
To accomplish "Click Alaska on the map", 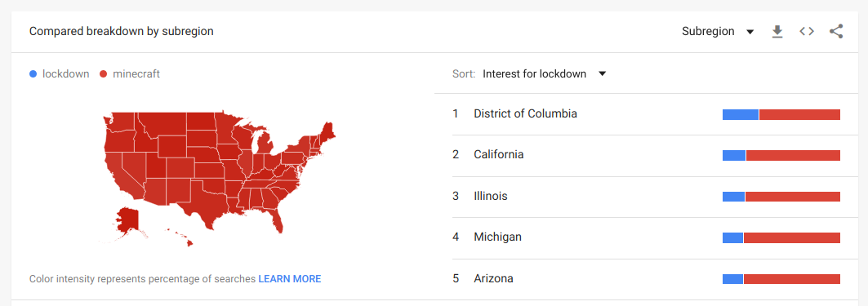I will click(x=127, y=221).
